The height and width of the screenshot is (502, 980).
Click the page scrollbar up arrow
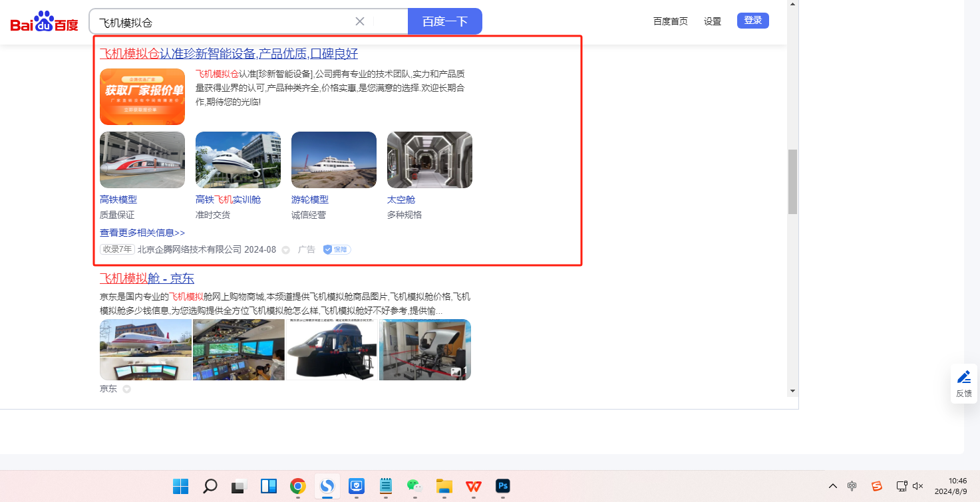coord(792,5)
